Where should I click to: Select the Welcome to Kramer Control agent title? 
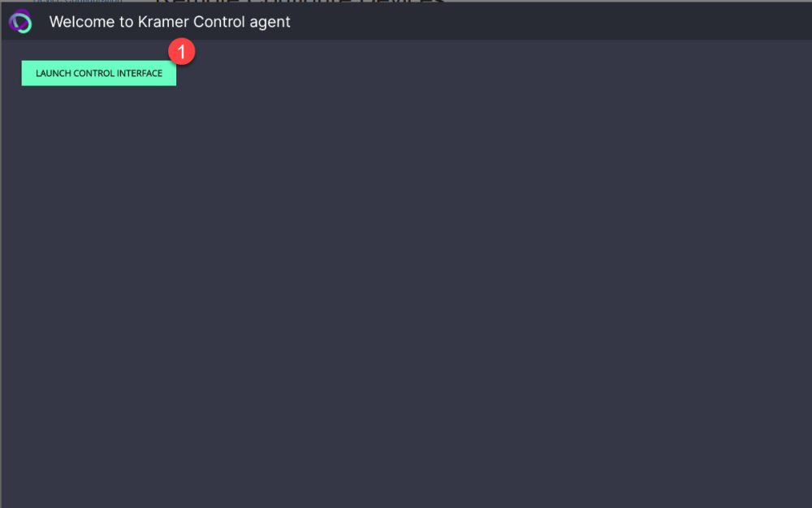pos(170,22)
